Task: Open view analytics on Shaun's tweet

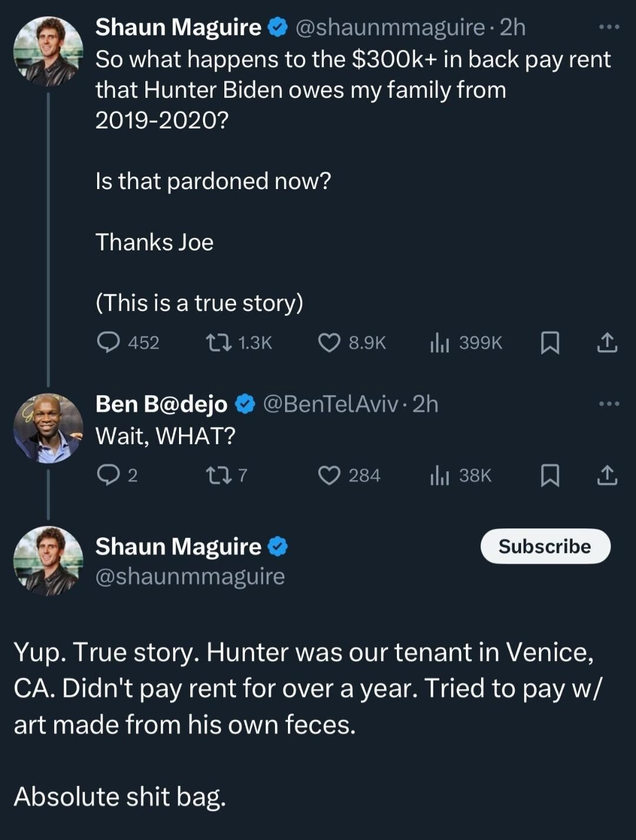Action: point(440,343)
